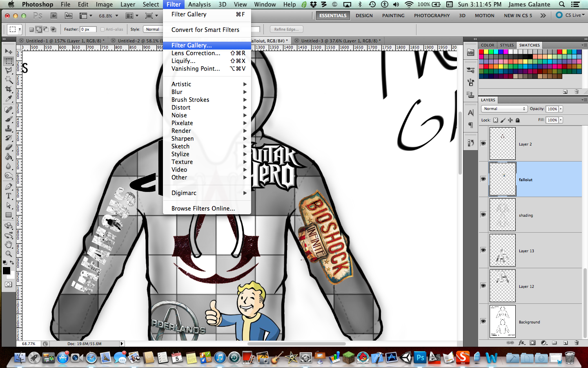Screen dimensions: 588x368
Task: Open the Character panel icon
Action: [x=471, y=112]
